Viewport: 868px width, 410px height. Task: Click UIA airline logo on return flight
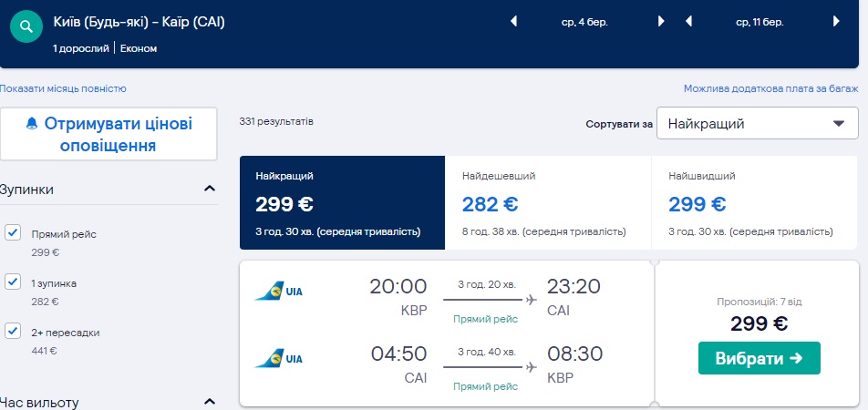click(x=280, y=359)
